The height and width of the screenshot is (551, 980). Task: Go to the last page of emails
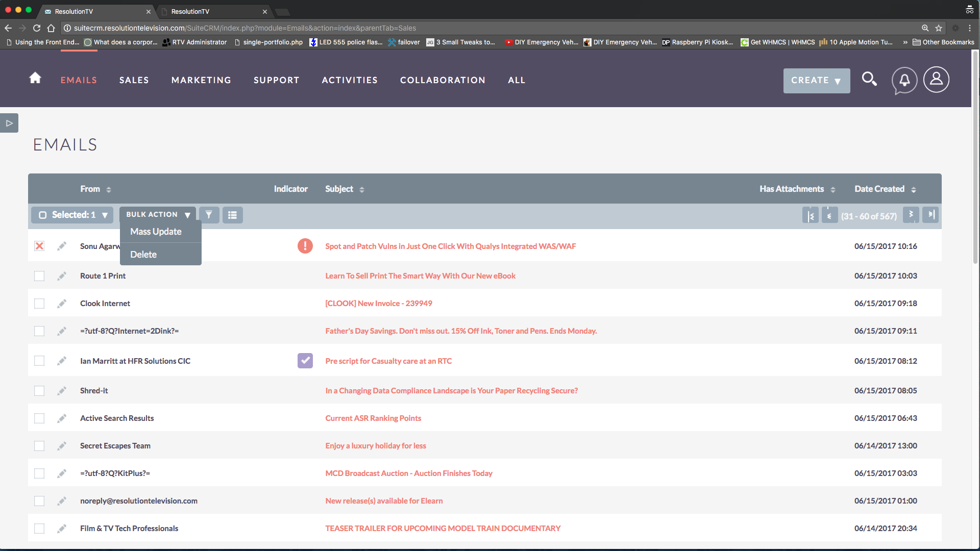pos(931,215)
